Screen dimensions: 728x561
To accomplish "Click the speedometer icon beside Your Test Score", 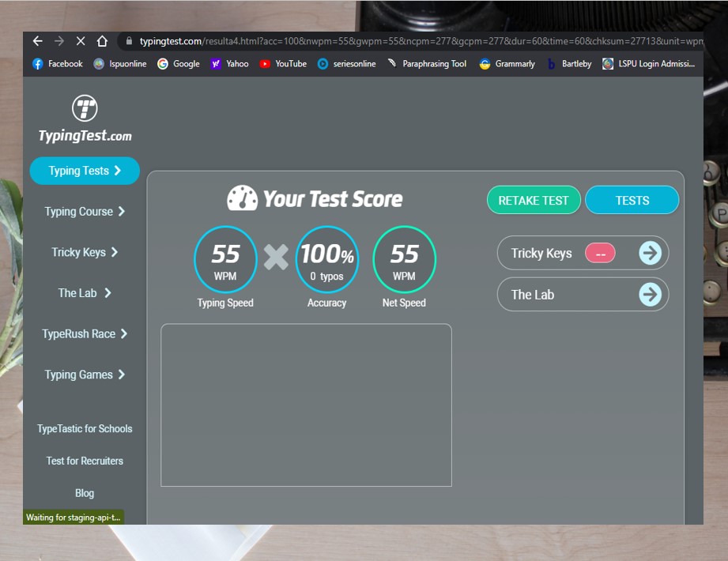I will pos(242,198).
